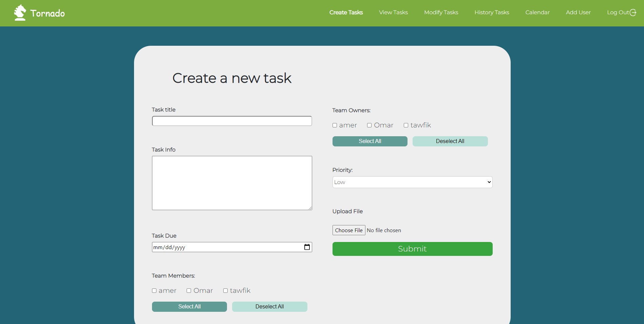
Task: Open Add User in navbar
Action: point(578,13)
